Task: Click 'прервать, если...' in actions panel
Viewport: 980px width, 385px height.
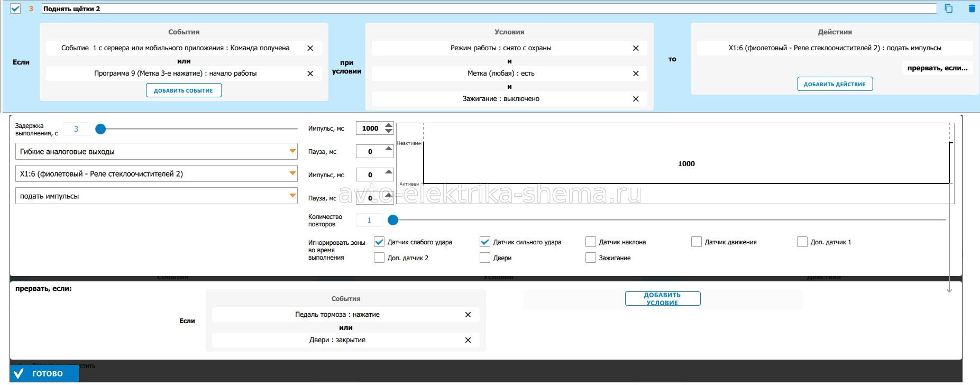Action: pyautogui.click(x=937, y=68)
